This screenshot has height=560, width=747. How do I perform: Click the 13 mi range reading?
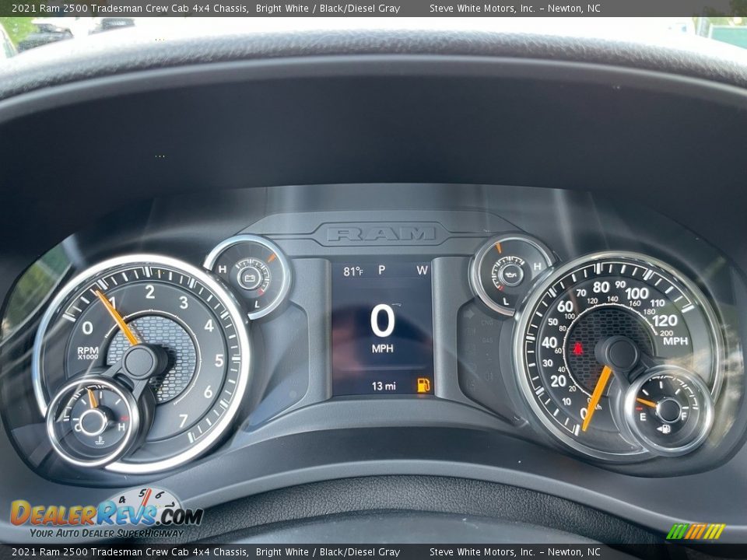pos(384,386)
